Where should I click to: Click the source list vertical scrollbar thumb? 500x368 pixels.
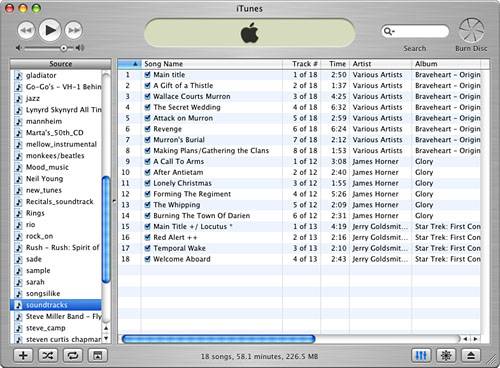[x=106, y=230]
